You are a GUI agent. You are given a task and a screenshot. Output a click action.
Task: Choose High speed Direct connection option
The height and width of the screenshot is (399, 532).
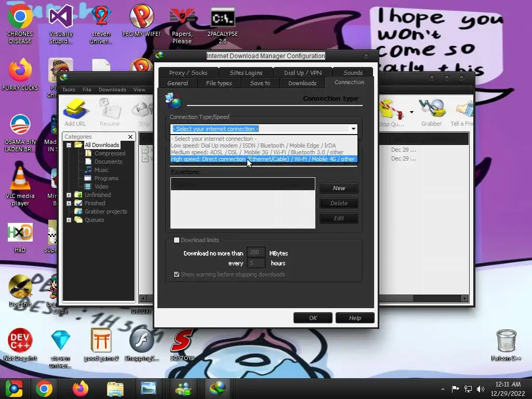[x=263, y=159]
